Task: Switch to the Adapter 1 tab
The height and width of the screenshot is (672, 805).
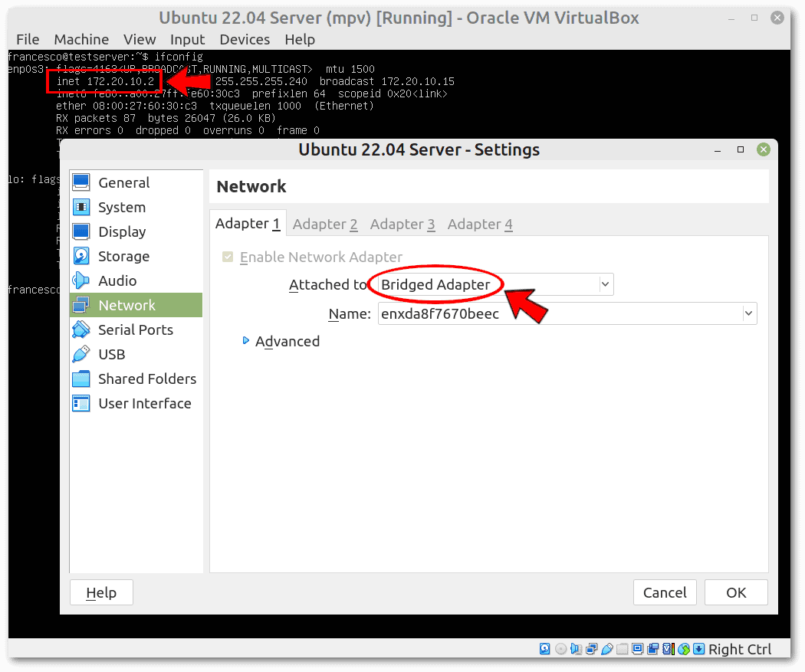Action: (x=248, y=224)
